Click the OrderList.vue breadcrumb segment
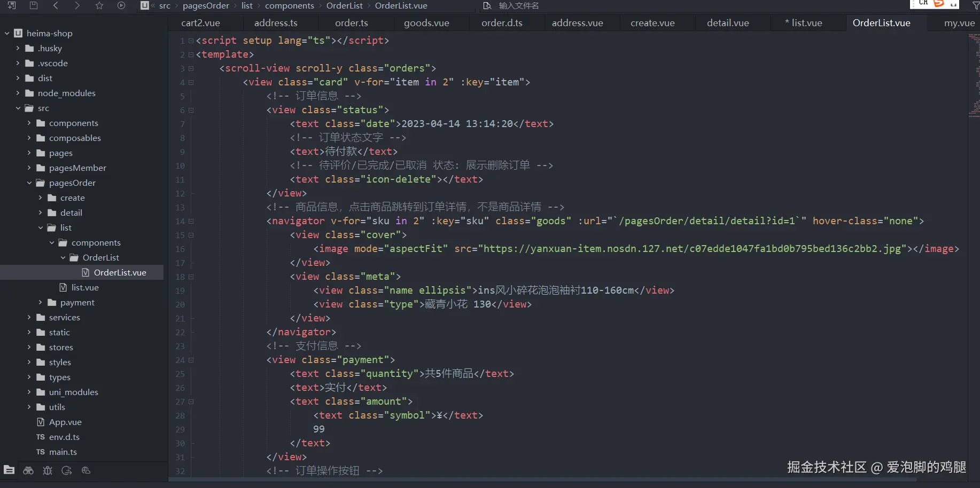The height and width of the screenshot is (488, 980). pyautogui.click(x=401, y=5)
